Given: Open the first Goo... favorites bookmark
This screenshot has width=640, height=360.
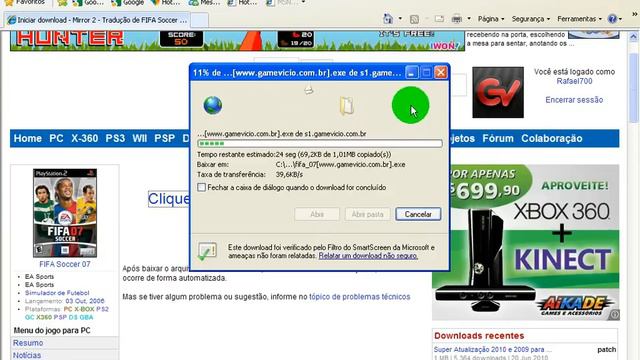Looking at the screenshot, I should pos(88,2).
